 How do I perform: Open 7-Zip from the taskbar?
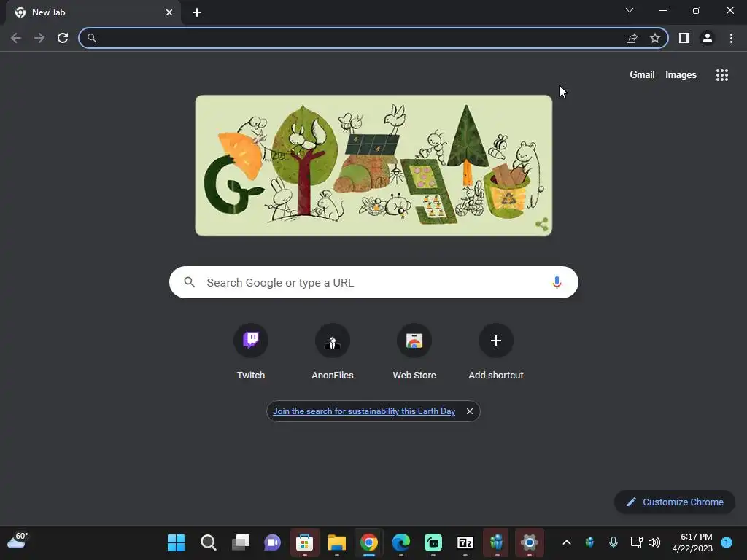[465, 542]
